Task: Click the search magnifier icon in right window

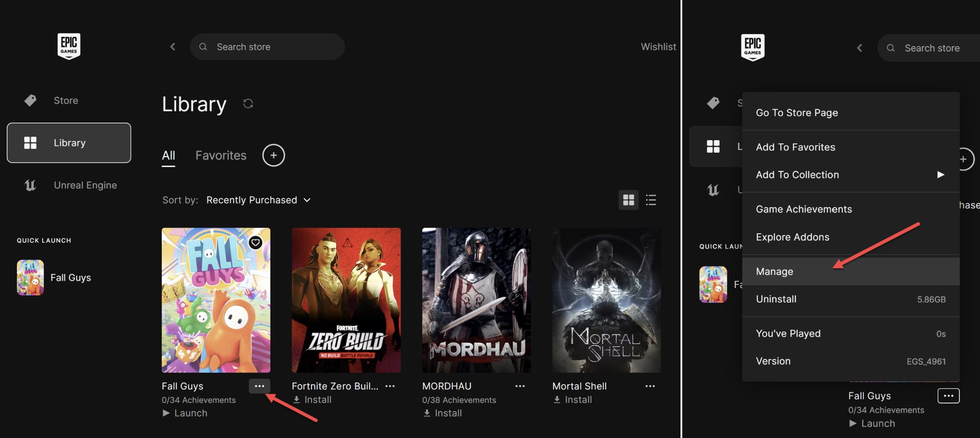Action: pos(891,48)
